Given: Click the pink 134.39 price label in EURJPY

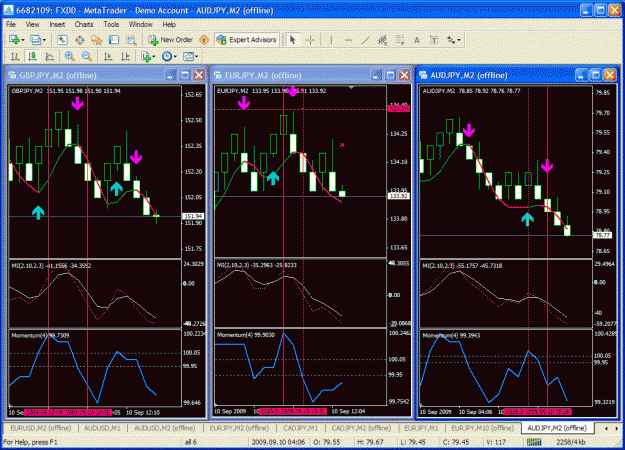Looking at the screenshot, I should point(398,108).
